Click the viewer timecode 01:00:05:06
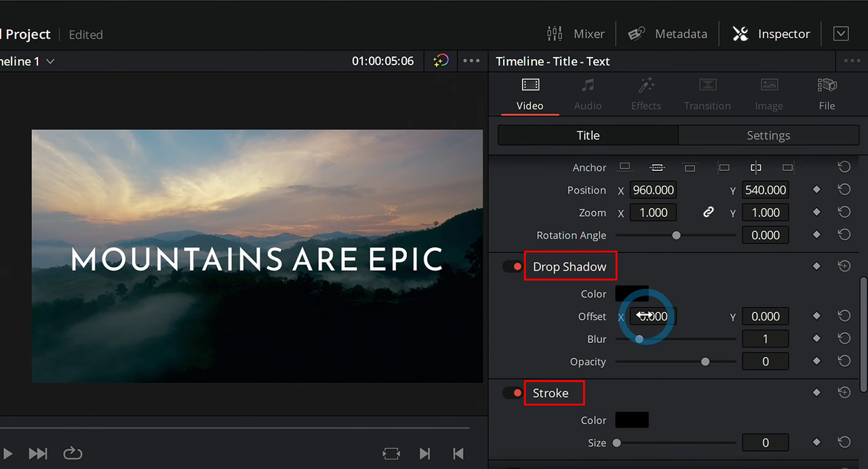This screenshot has width=868, height=469. point(382,61)
